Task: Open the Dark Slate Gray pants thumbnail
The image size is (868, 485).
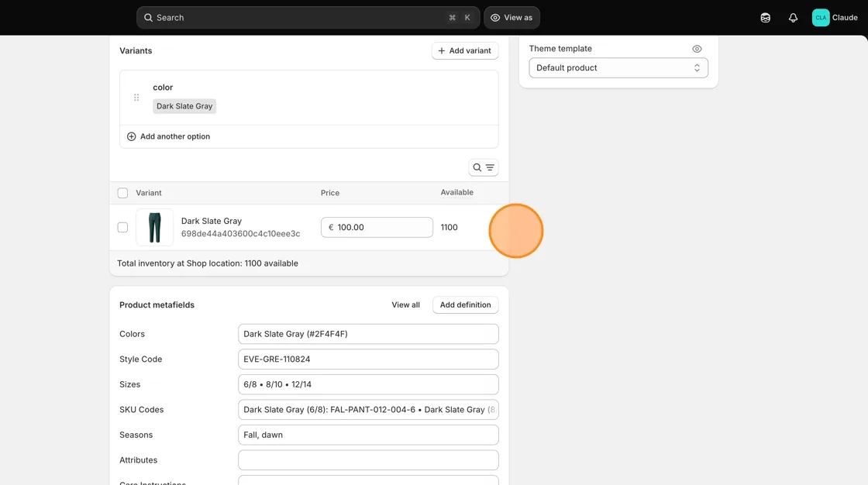Action: 154,227
